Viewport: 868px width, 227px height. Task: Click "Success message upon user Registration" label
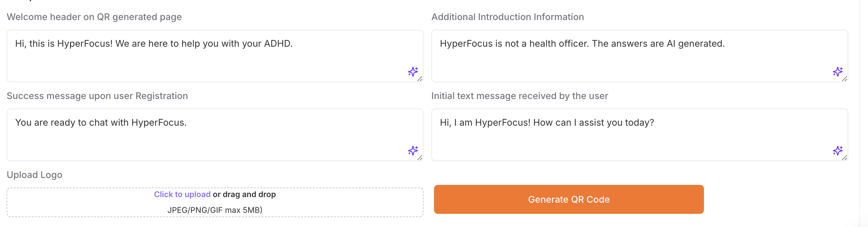pos(97,96)
